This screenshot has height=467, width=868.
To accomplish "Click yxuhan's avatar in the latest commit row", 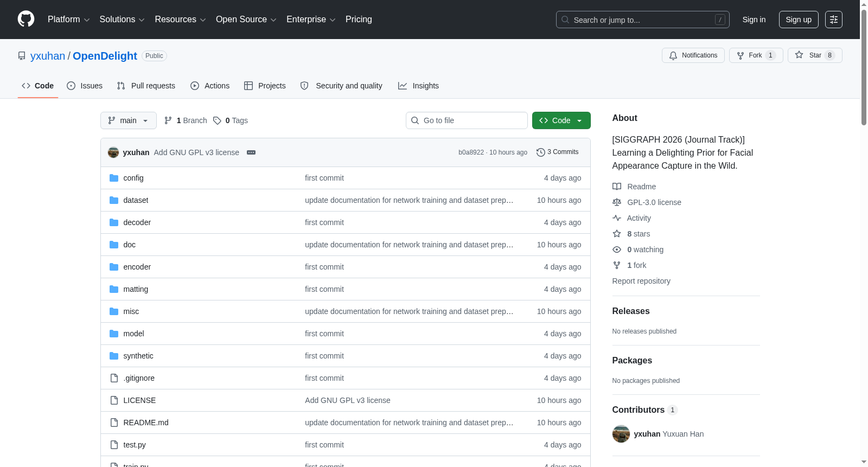I will click(113, 152).
